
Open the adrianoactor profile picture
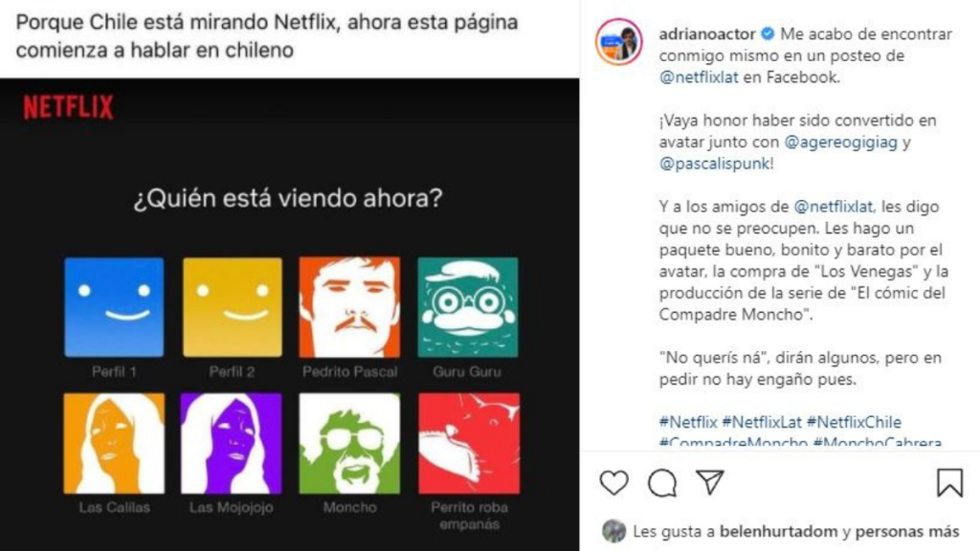tap(619, 42)
